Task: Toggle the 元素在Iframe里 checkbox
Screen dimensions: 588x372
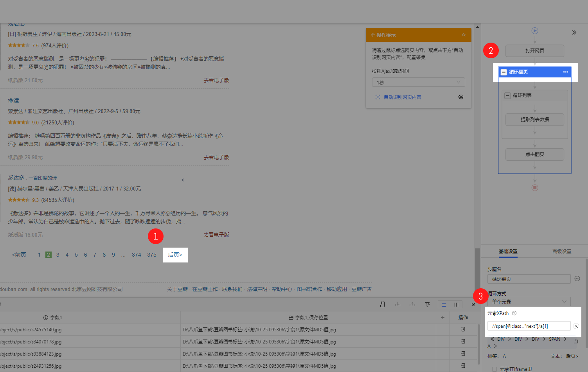Action: tap(494, 369)
